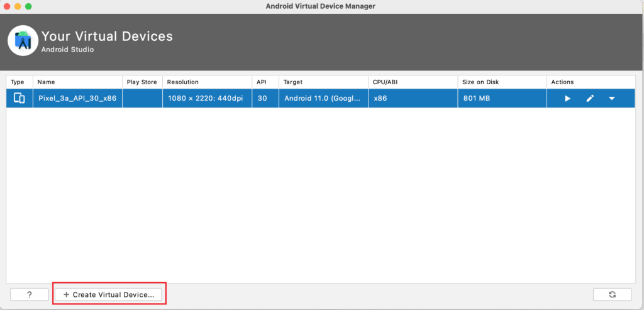Click the phone/tablet device type icon
The height and width of the screenshot is (310, 644).
(x=19, y=99)
